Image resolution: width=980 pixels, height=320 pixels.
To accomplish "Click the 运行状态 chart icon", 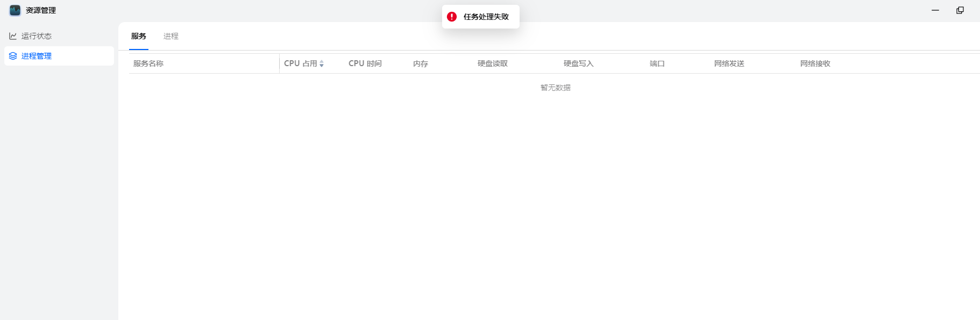I will (x=13, y=36).
